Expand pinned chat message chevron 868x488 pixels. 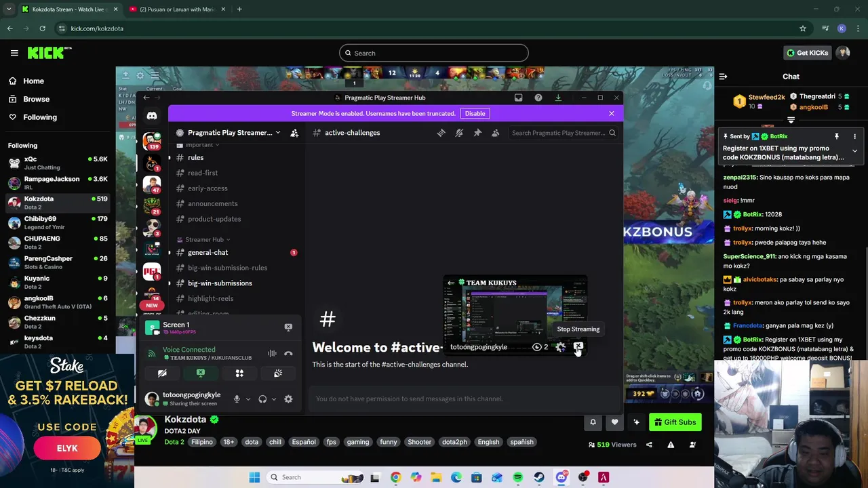point(855,150)
